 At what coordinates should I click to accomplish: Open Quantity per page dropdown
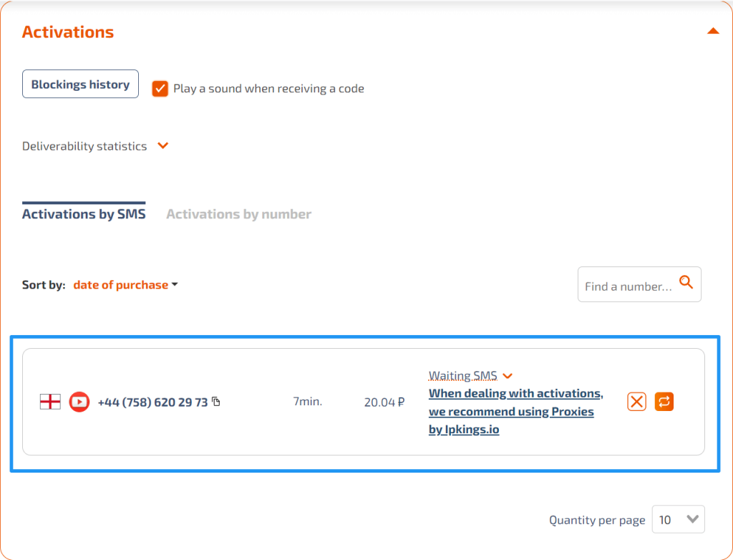(x=679, y=519)
